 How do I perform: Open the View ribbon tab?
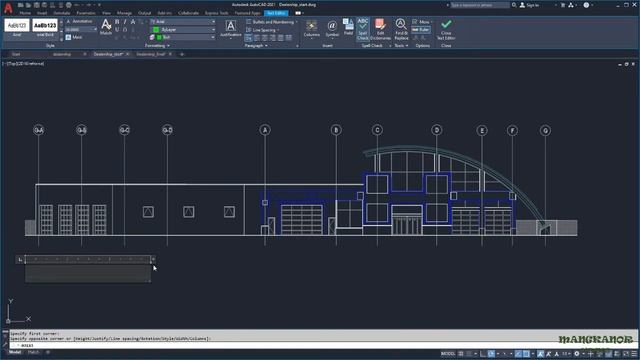pyautogui.click(x=106, y=13)
